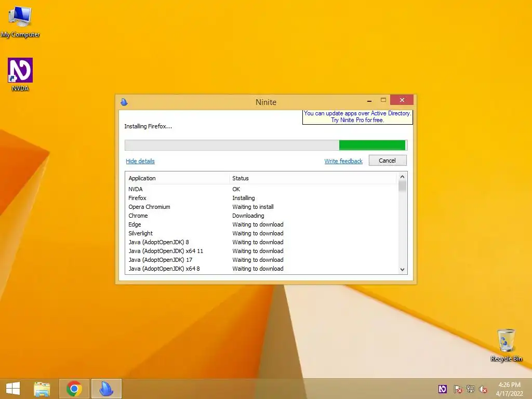Viewport: 532px width, 399px height.
Task: Select the Java (AdoptOpenJDK) x64 8 row
Action: [x=262, y=269]
